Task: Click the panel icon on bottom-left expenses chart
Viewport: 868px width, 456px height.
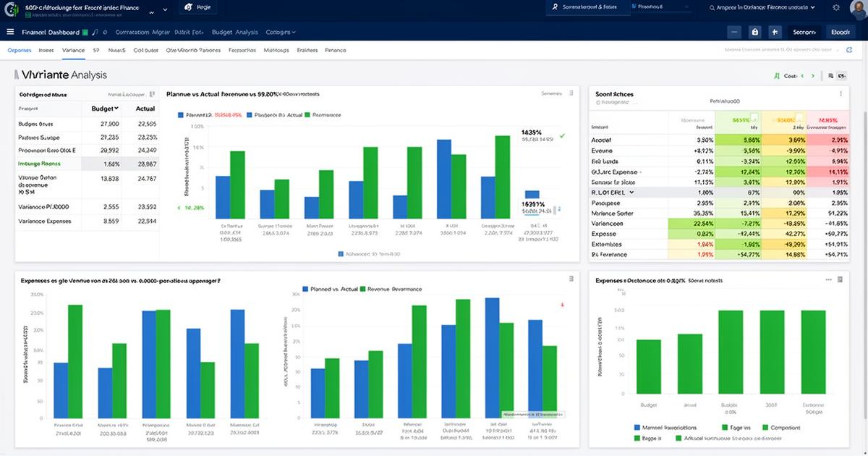Action: coord(571,279)
